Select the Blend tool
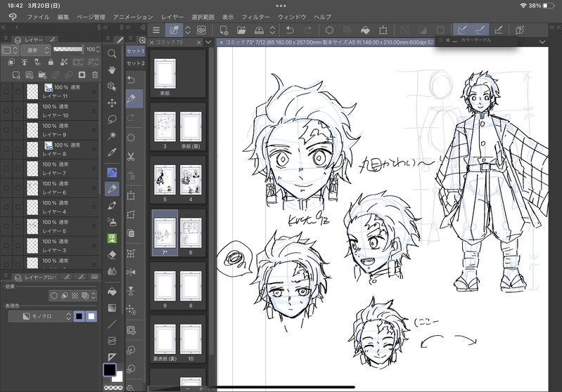This screenshot has width=562, height=392. click(112, 272)
